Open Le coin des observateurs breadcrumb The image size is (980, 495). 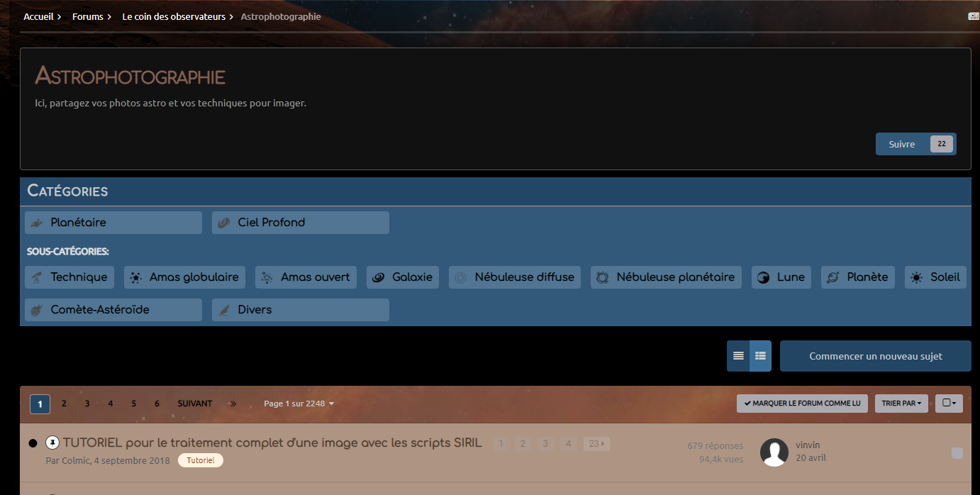(x=174, y=16)
